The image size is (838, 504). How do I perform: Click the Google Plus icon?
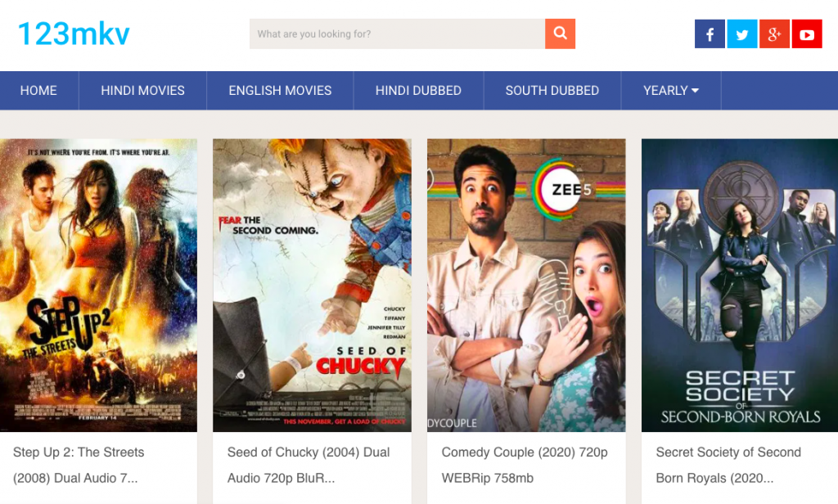(x=774, y=34)
